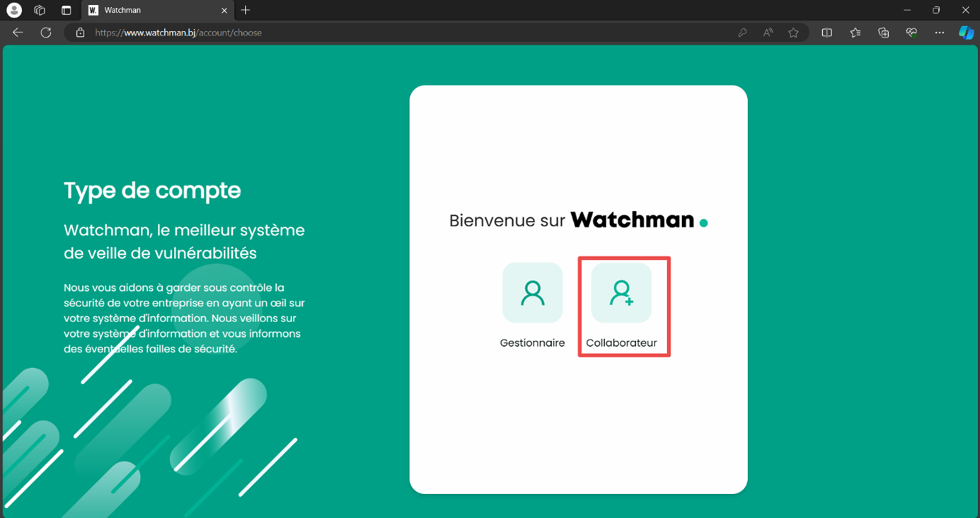Open Browser essentials heart icon
The height and width of the screenshot is (518, 980).
[x=911, y=33]
